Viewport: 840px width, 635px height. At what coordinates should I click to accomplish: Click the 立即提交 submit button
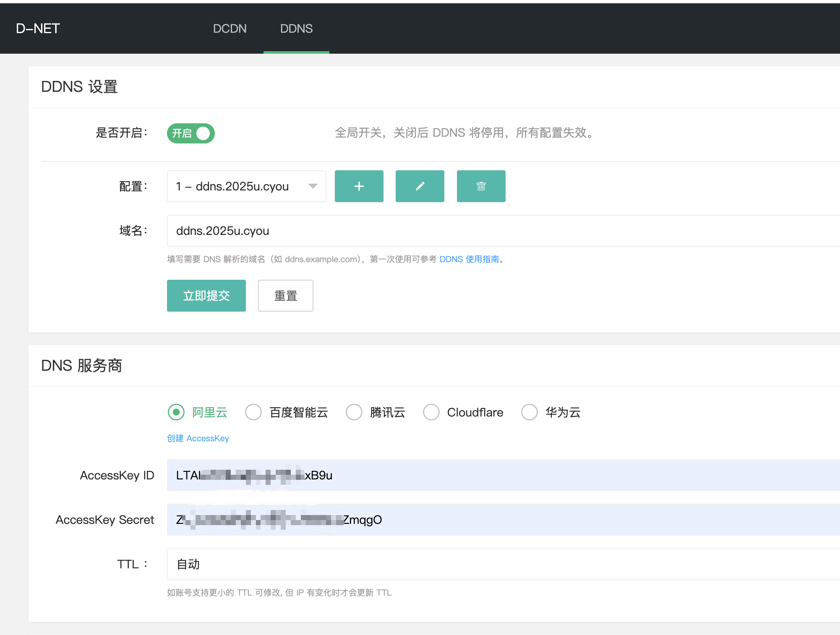[206, 296]
